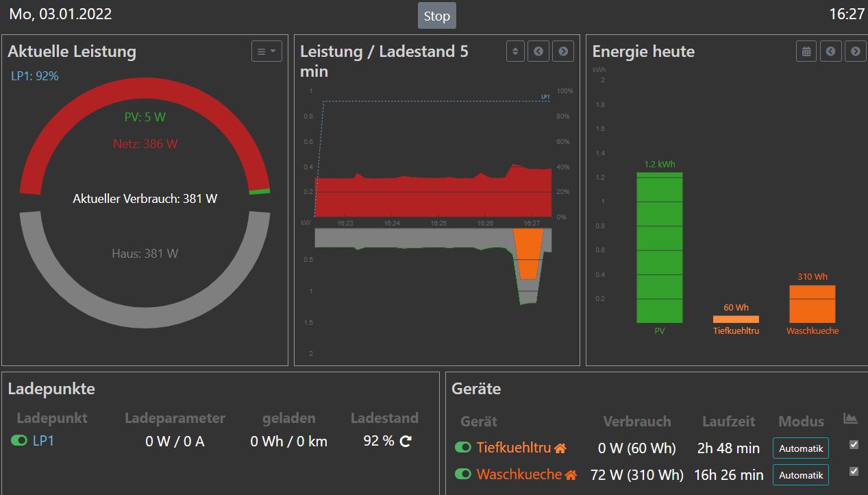The width and height of the screenshot is (868, 495).
Task: Toggle the Waschkueche device switch
Action: coord(463,474)
